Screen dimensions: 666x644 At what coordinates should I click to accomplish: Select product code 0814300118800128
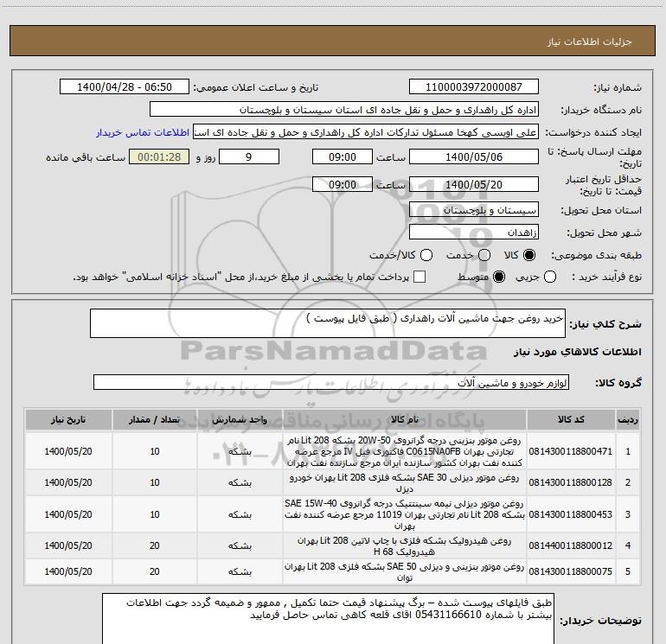[x=571, y=482]
